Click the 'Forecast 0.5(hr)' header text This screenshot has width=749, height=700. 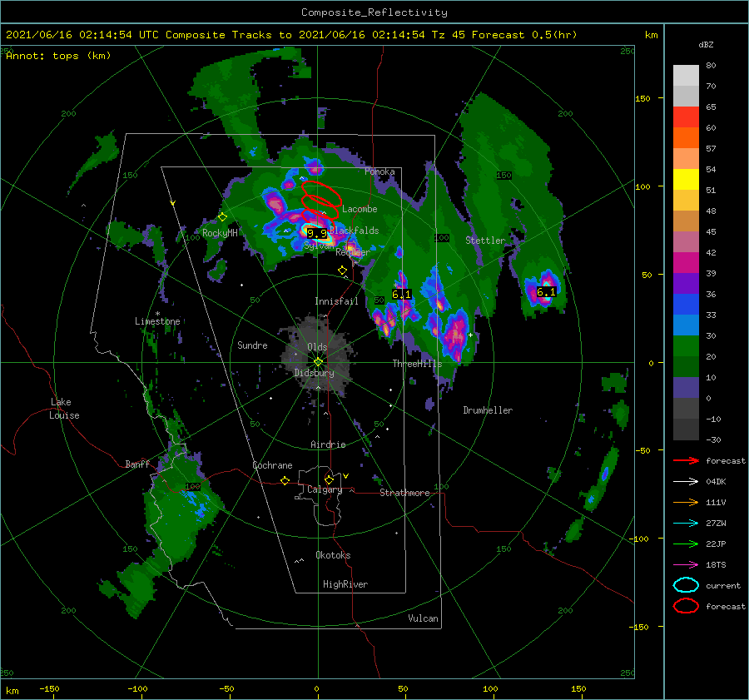click(x=524, y=35)
